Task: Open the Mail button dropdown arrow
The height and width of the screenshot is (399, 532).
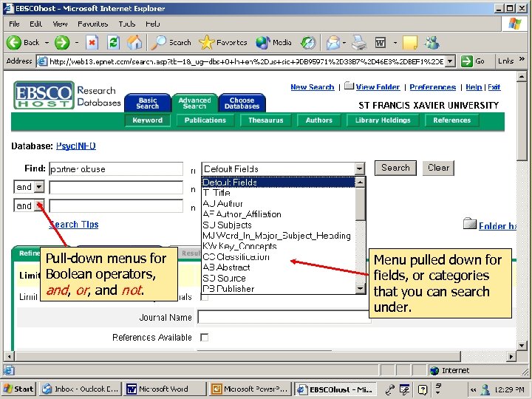Action: click(x=344, y=43)
